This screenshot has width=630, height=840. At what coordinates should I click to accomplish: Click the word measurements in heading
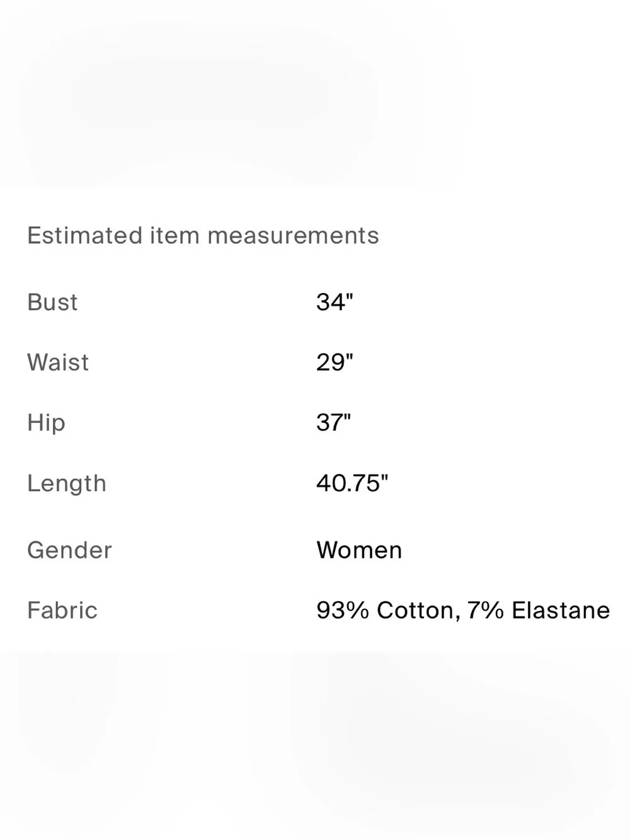293,236
